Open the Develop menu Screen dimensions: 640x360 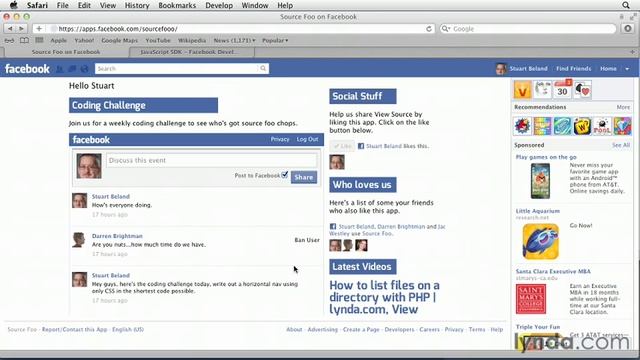coord(219,5)
